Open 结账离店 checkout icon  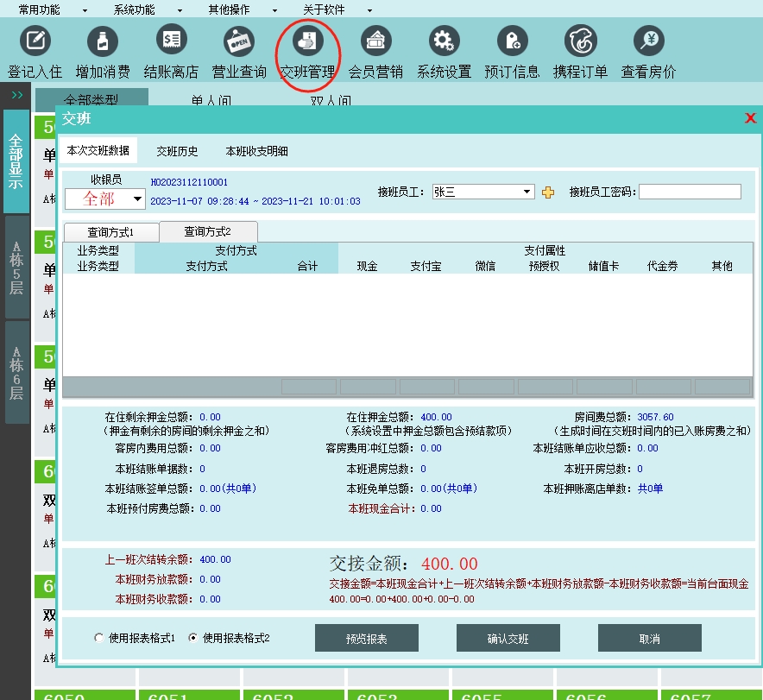(171, 41)
